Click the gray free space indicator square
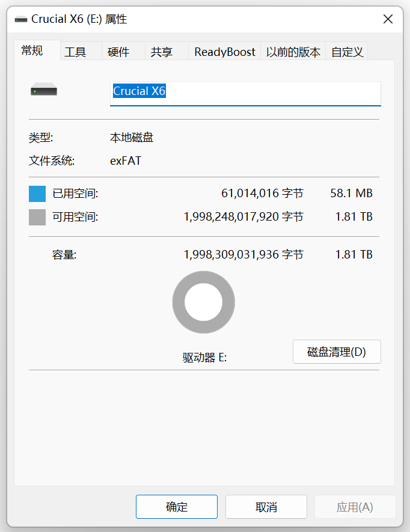410x532 pixels. [x=37, y=217]
